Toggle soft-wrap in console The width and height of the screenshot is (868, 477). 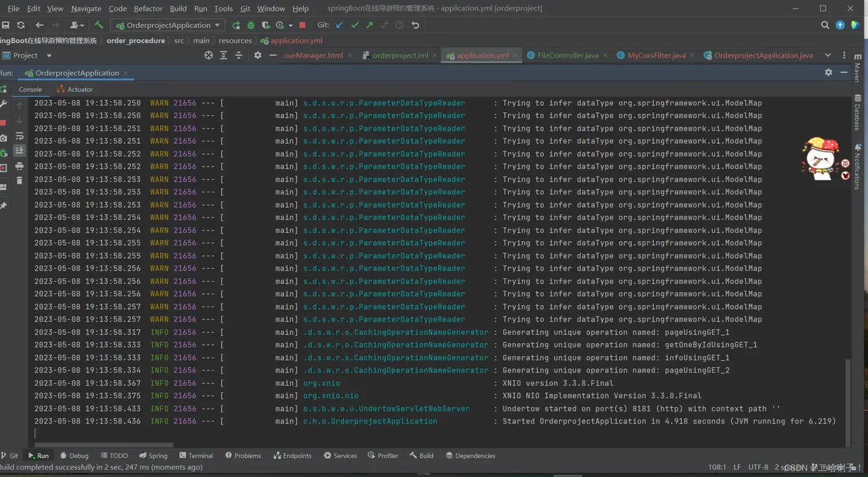click(x=19, y=136)
